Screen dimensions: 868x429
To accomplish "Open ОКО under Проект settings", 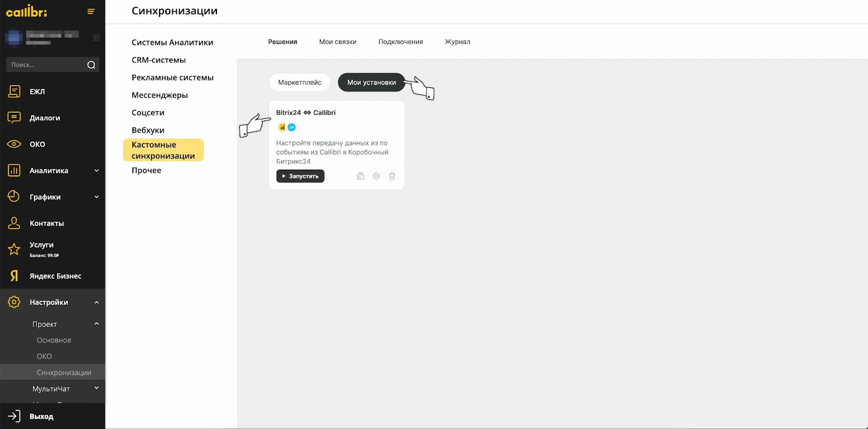I will (x=44, y=356).
